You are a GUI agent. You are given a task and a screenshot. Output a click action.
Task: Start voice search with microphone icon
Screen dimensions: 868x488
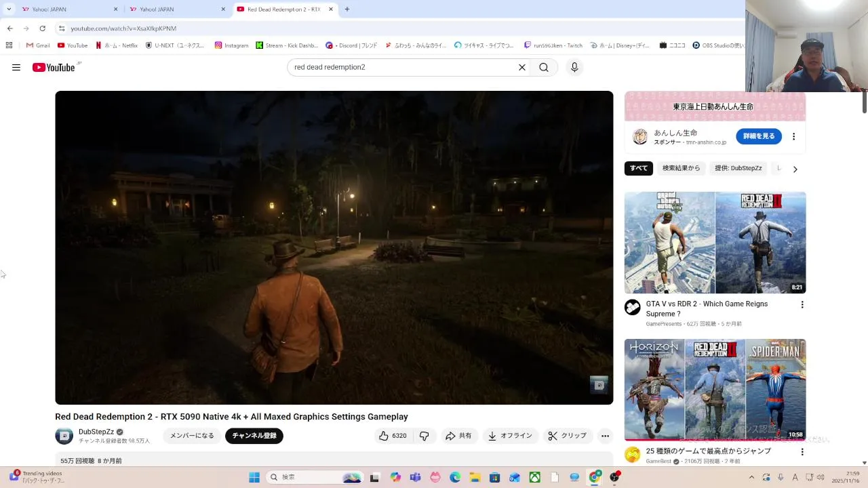coord(574,67)
